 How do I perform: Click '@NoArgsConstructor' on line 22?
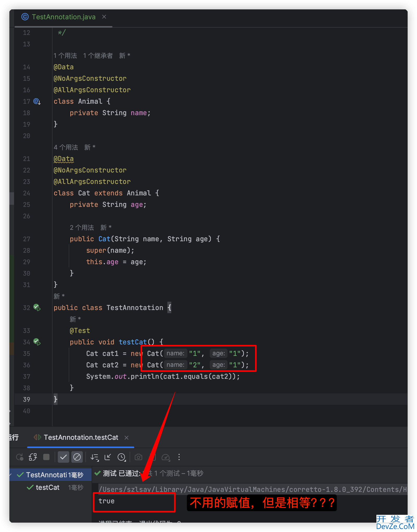pyautogui.click(x=90, y=170)
